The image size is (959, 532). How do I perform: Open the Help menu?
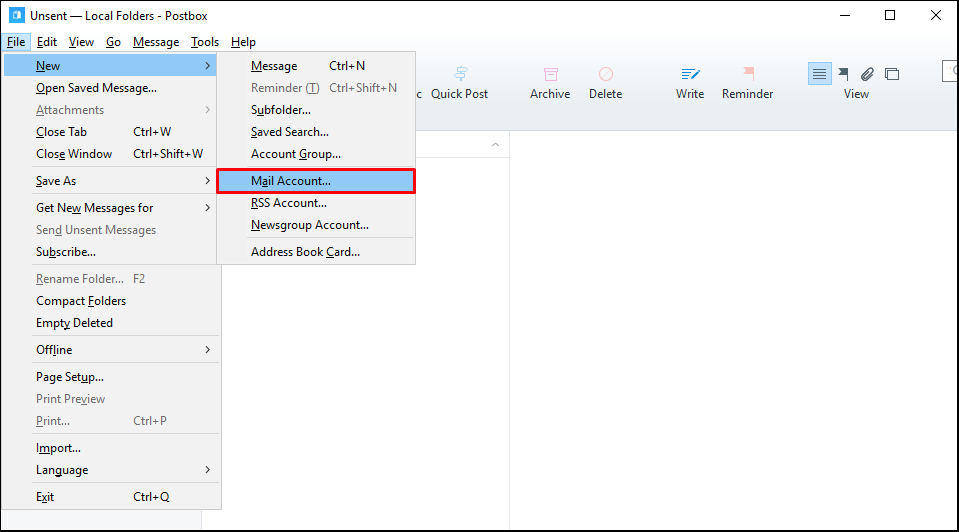point(243,42)
